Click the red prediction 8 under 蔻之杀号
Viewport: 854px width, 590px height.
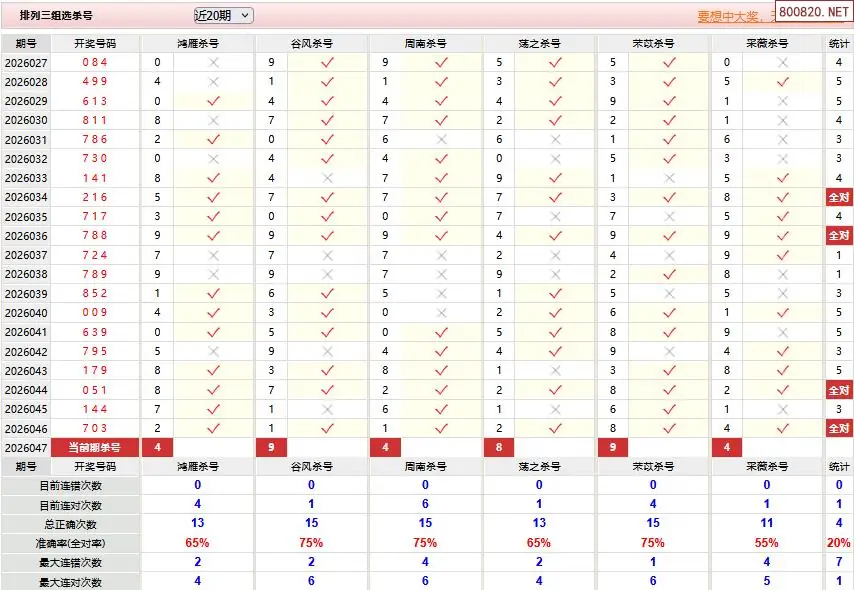(x=499, y=448)
